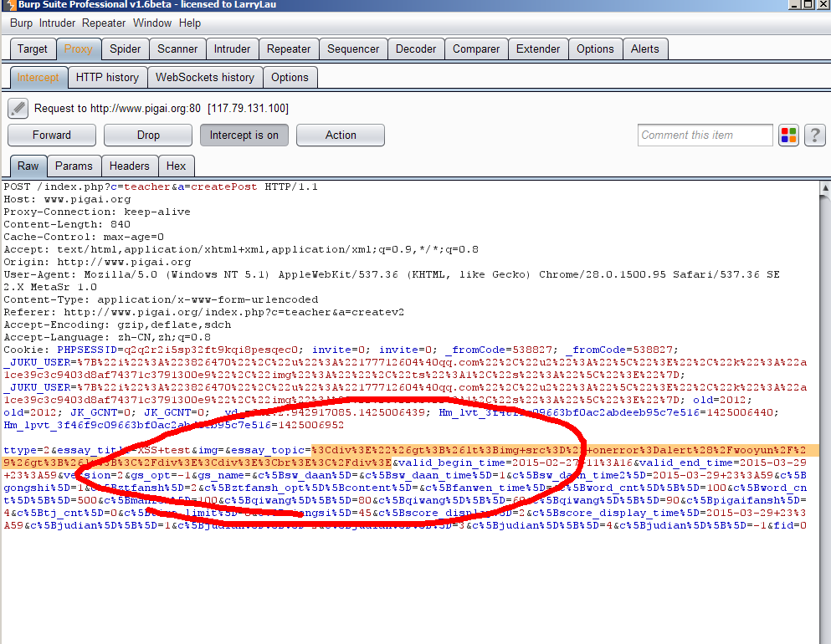Click the Cache-Control: max-age=0 line
This screenshot has height=644, width=831.
tap(84, 237)
